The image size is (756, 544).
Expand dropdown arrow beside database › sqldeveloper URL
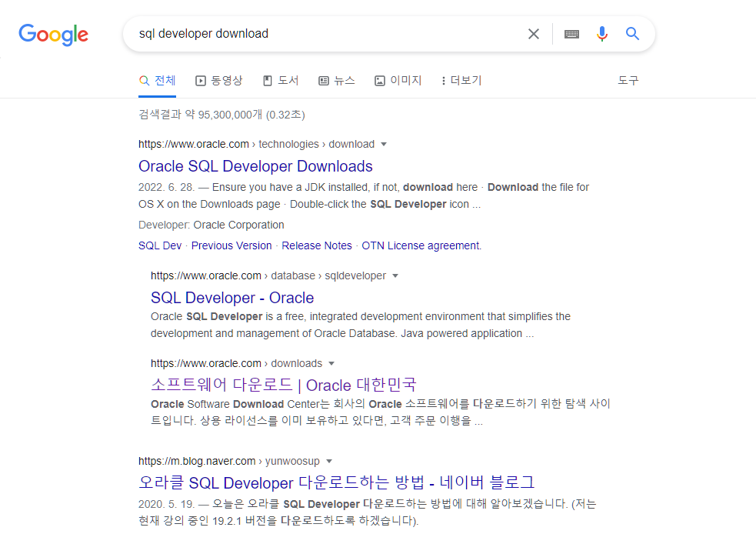(395, 276)
